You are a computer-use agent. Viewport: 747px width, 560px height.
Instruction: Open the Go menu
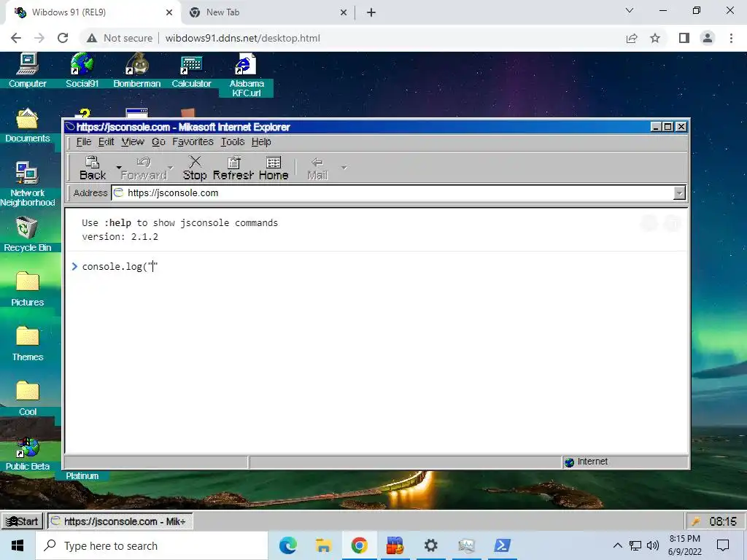point(158,142)
